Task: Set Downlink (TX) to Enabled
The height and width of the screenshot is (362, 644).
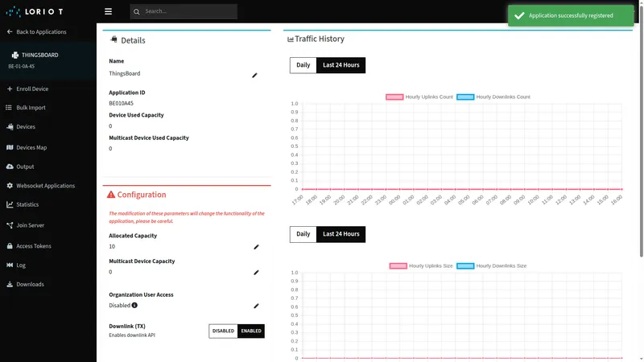Action: point(251,331)
